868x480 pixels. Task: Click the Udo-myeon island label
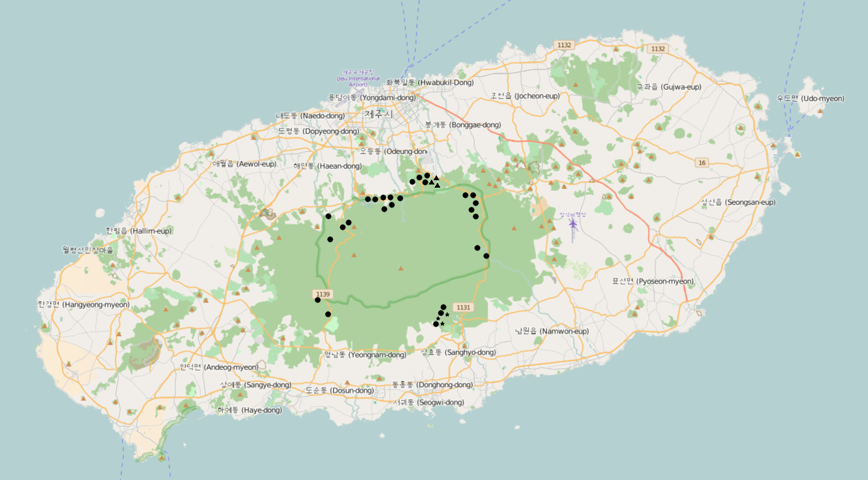[x=810, y=98]
